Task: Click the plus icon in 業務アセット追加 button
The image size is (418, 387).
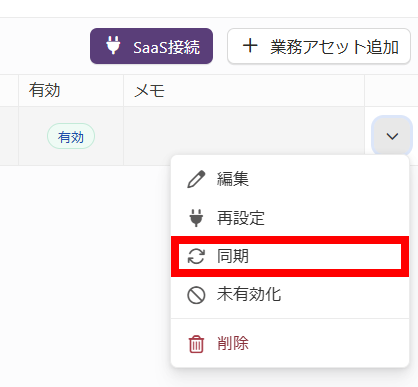Action: point(250,46)
